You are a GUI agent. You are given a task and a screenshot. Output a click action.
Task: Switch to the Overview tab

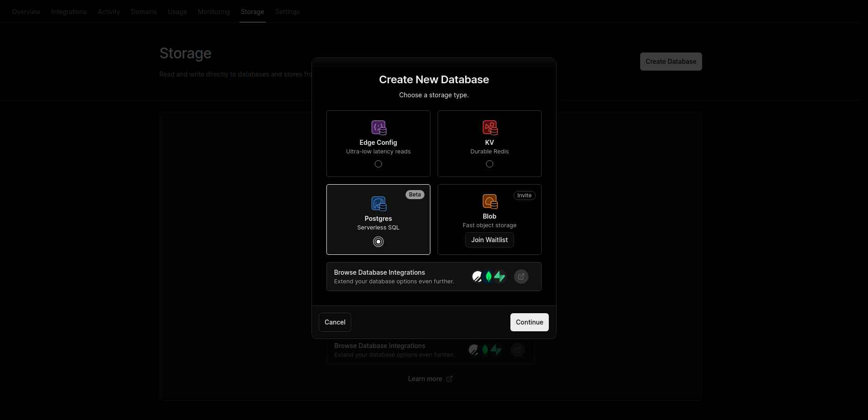(26, 12)
